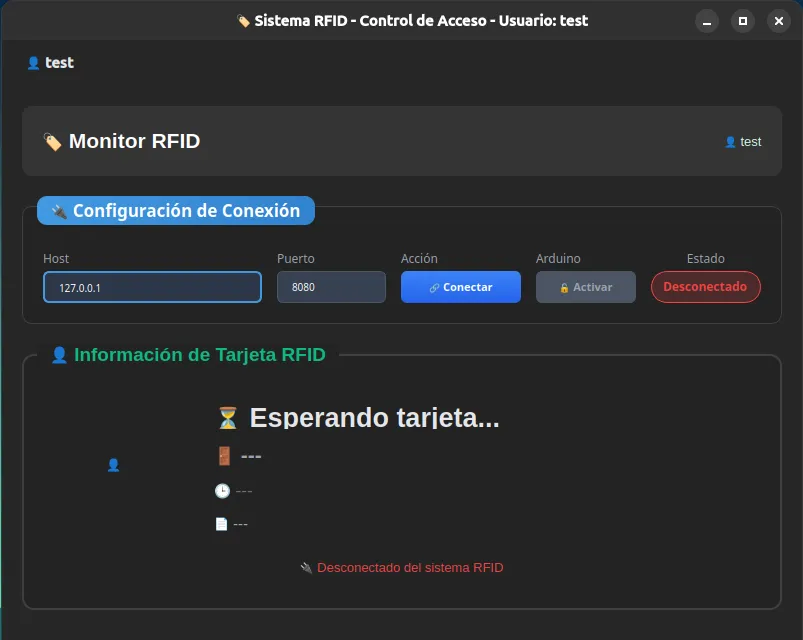Click the tag icon beside Monitor RFID

pos(52,142)
